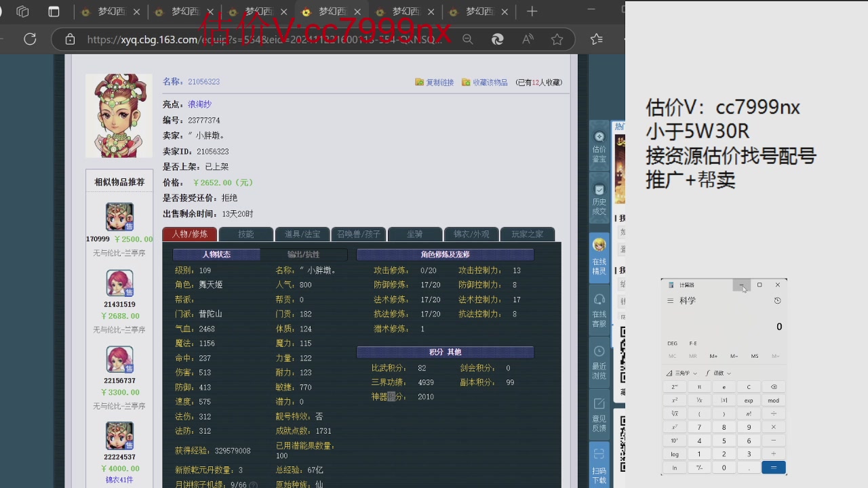The image size is (868, 488).
Task: Open the browser new tab plus button
Action: point(532,12)
